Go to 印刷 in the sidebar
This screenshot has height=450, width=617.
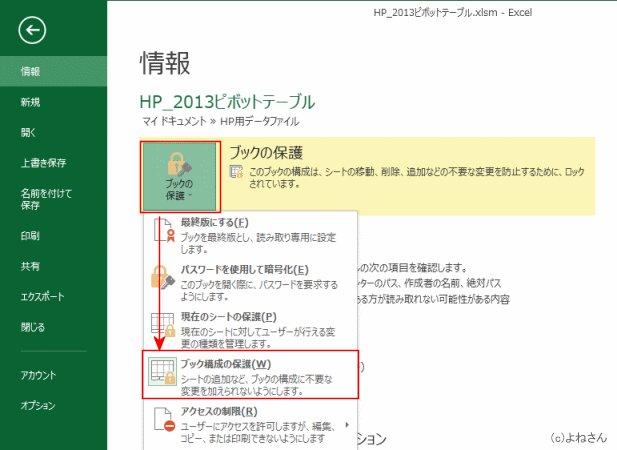click(54, 236)
